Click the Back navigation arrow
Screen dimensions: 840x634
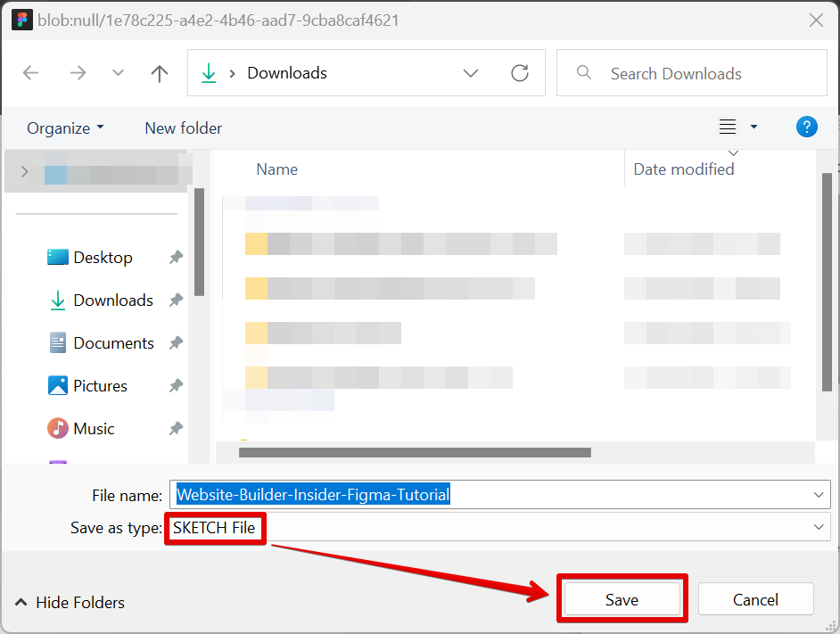pyautogui.click(x=31, y=73)
